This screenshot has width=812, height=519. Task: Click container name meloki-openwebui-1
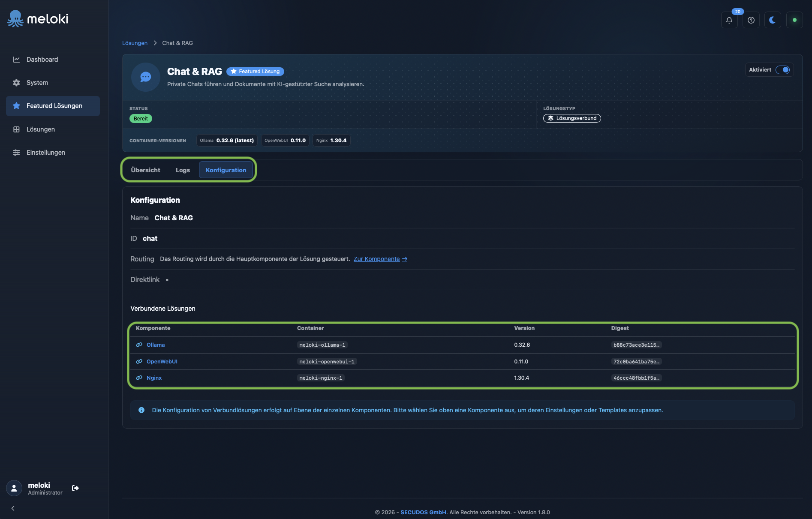point(327,362)
